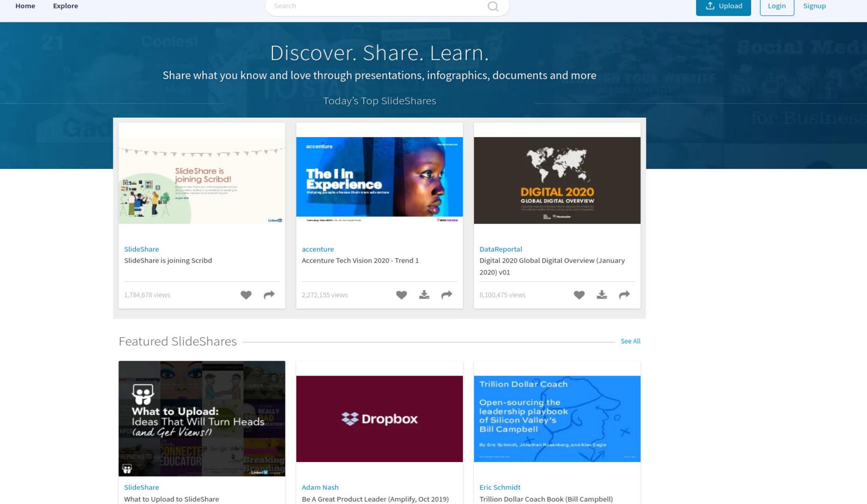Like Digital 2020 Global Digital Overview

click(579, 295)
